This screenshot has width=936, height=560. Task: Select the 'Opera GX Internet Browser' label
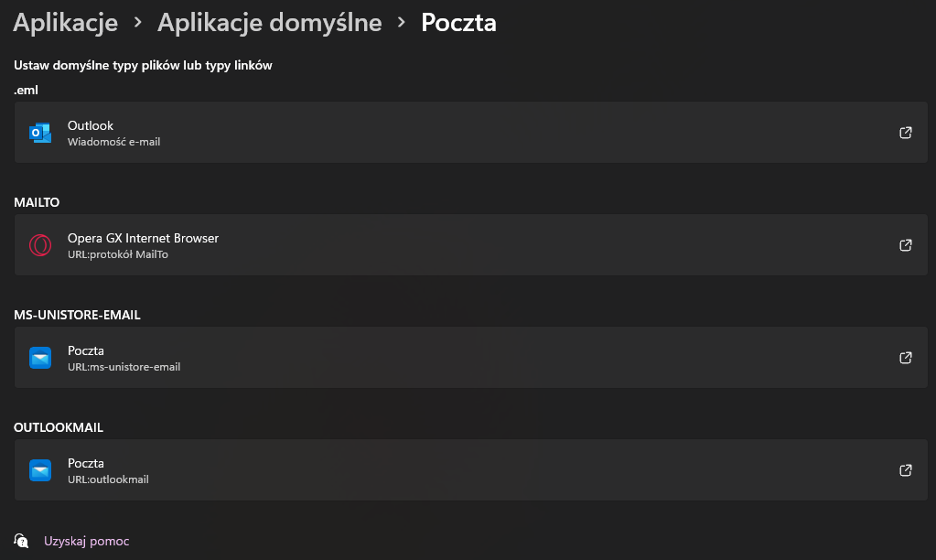pos(143,238)
